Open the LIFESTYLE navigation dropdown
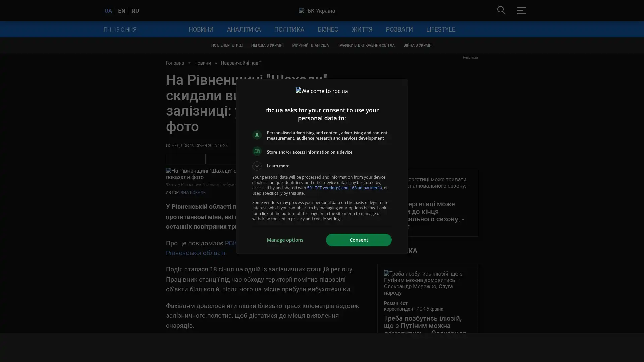The image size is (644, 362). [440, 29]
